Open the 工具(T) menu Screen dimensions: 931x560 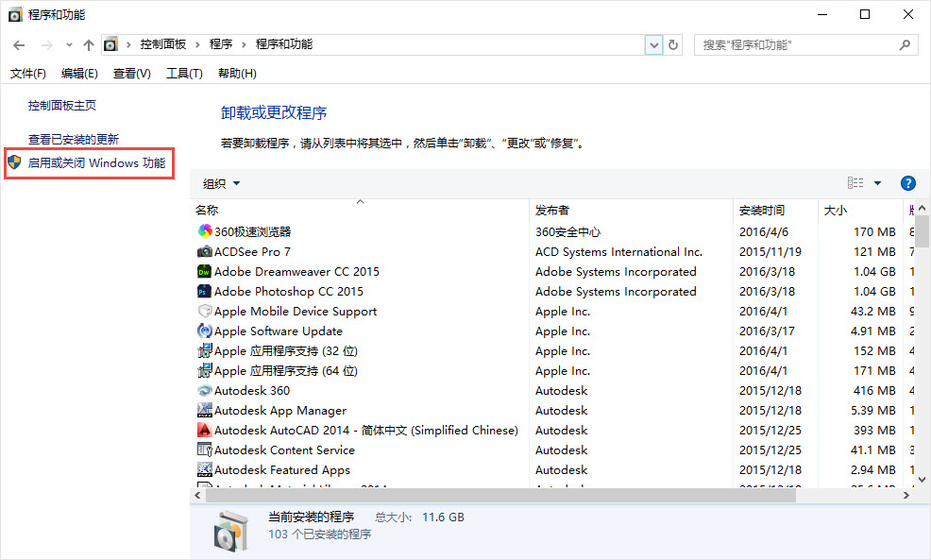tap(184, 73)
